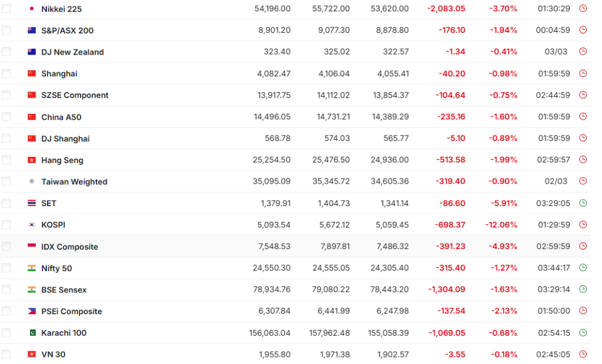
Task: Select the checkbox in the Hang Seng row
Action: [6, 160]
